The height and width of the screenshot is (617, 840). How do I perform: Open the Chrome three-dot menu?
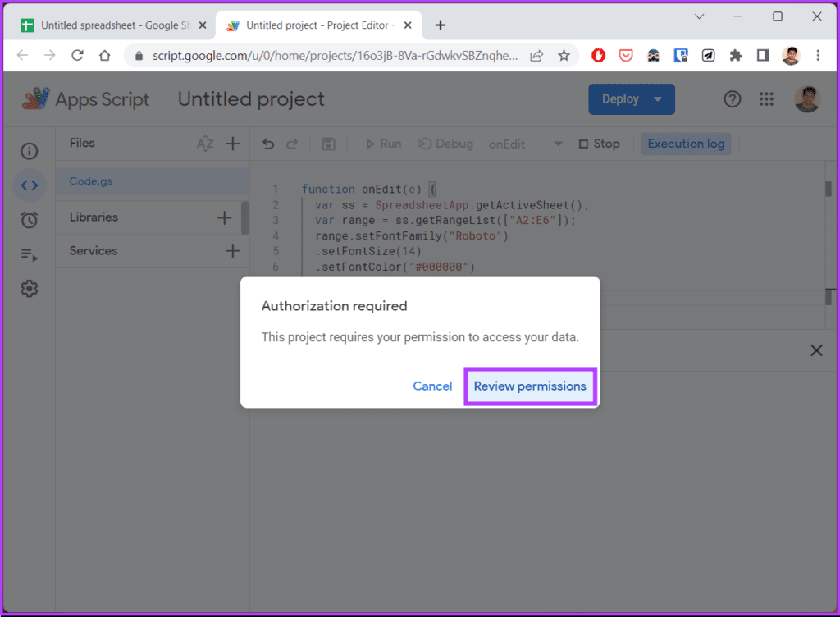(818, 55)
